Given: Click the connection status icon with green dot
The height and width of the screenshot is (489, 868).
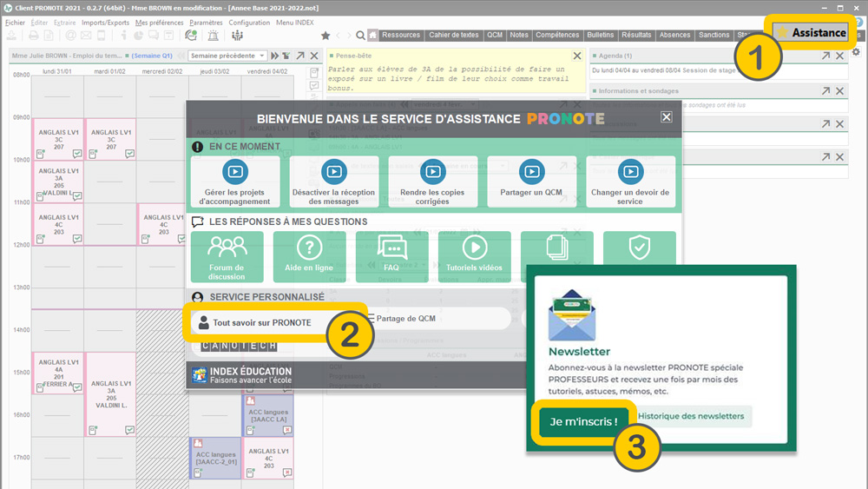Looking at the screenshot, I should tap(191, 36).
